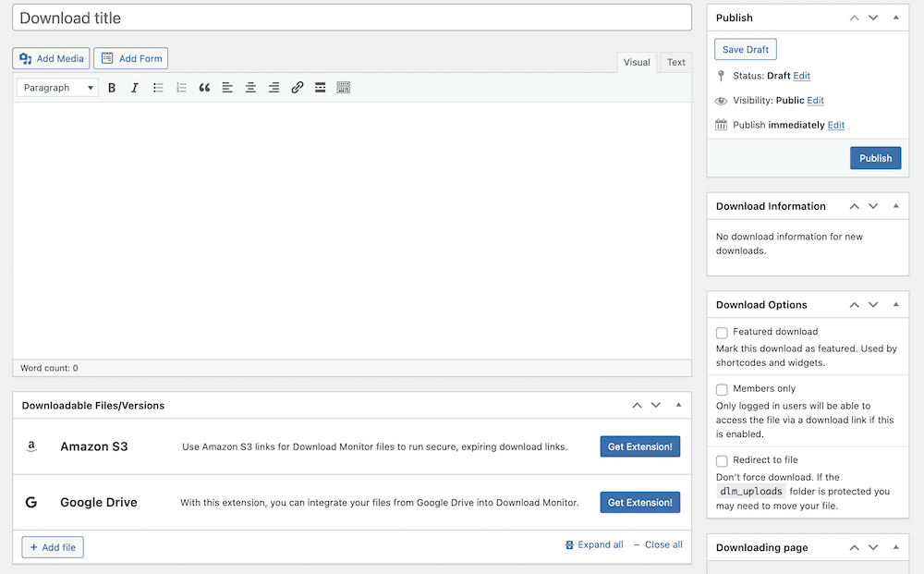Insert a numbered list
924x574 pixels.
click(x=181, y=88)
